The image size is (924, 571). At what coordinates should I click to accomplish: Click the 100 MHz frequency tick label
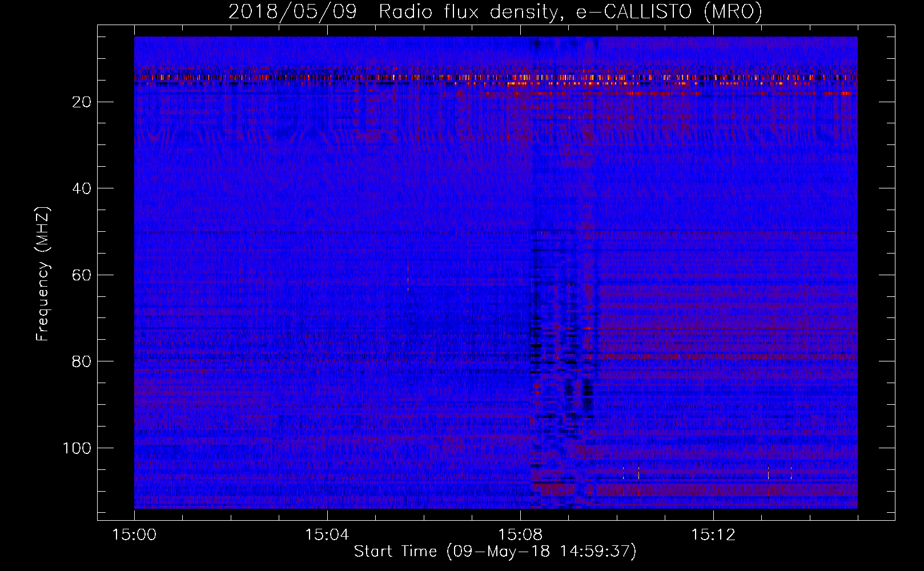77,448
